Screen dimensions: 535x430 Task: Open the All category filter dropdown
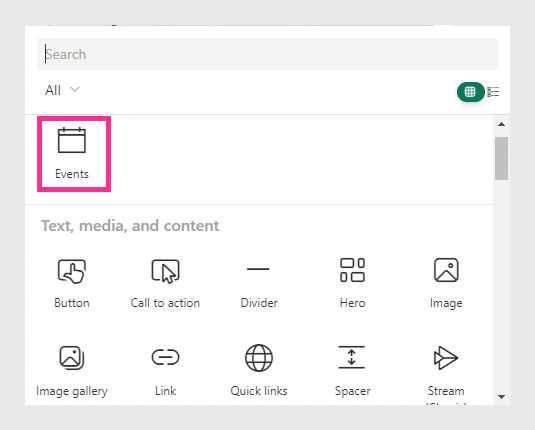[x=62, y=90]
